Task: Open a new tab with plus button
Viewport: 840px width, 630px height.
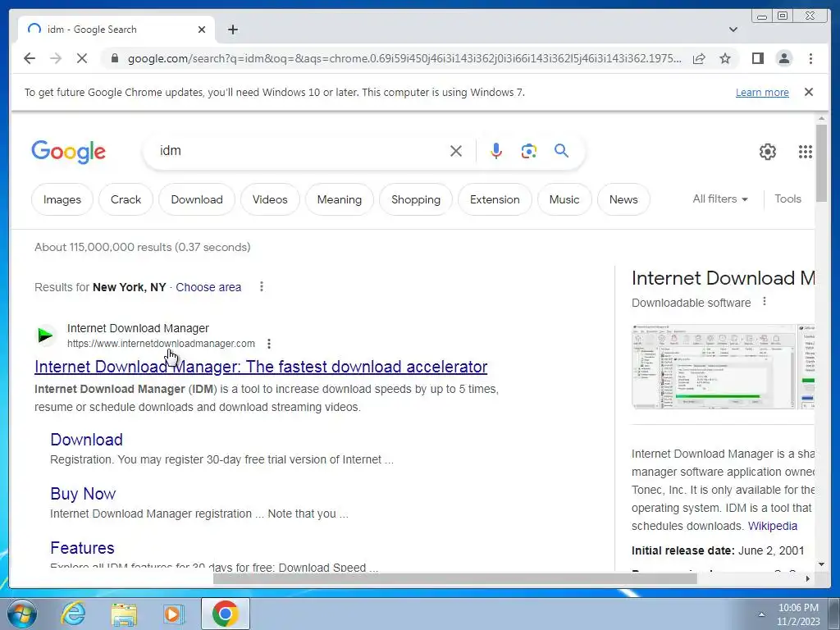Action: point(232,30)
